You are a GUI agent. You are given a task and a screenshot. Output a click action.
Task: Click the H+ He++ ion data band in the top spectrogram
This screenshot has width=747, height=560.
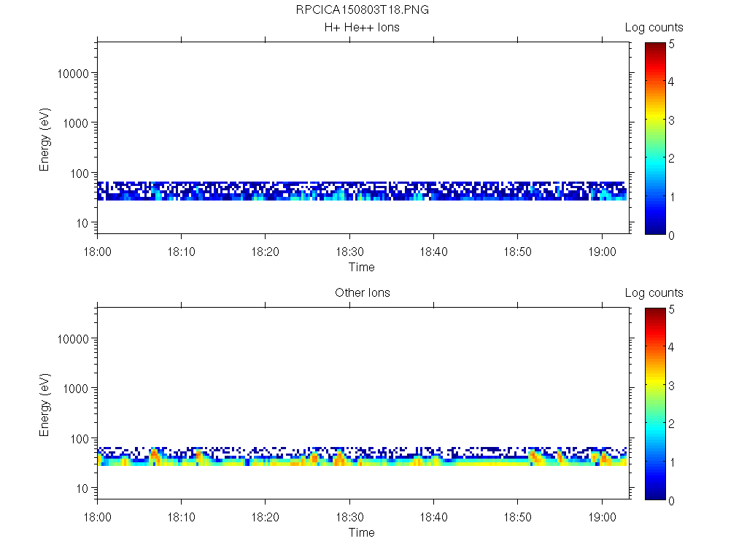[362, 191]
